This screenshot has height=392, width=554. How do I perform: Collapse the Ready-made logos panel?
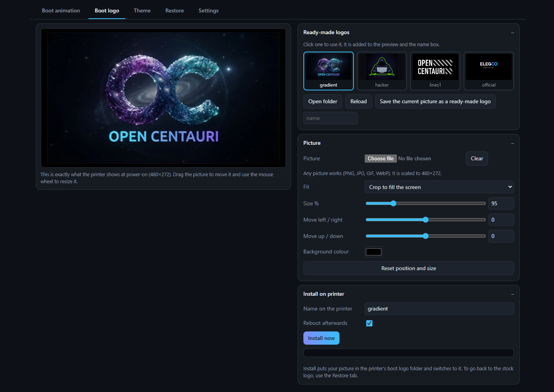pyautogui.click(x=512, y=33)
